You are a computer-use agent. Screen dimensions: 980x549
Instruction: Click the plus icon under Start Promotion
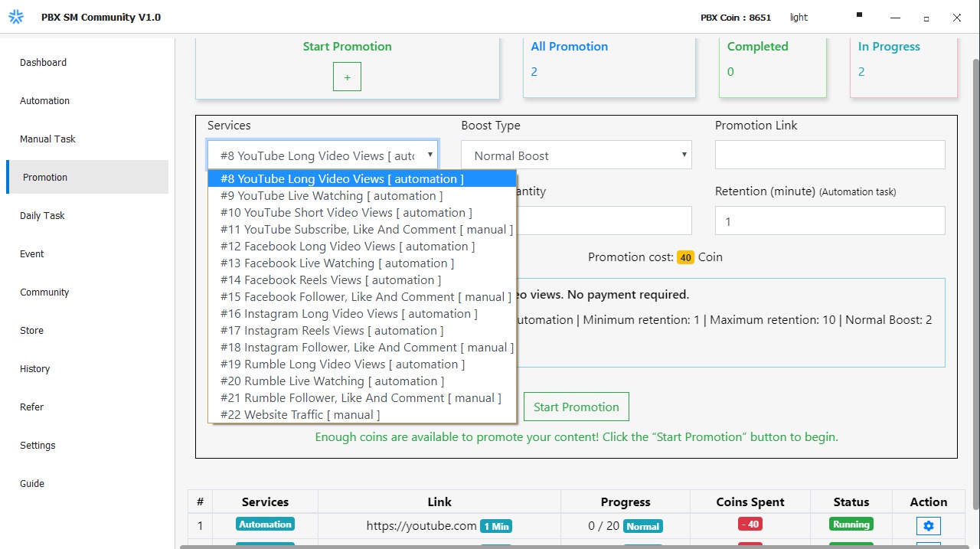347,77
